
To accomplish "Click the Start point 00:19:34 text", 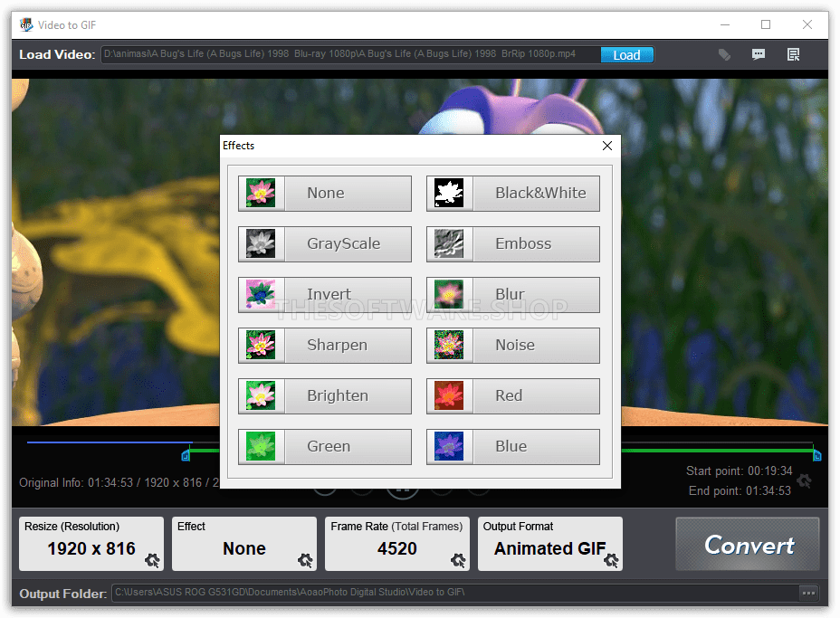I will tap(739, 471).
